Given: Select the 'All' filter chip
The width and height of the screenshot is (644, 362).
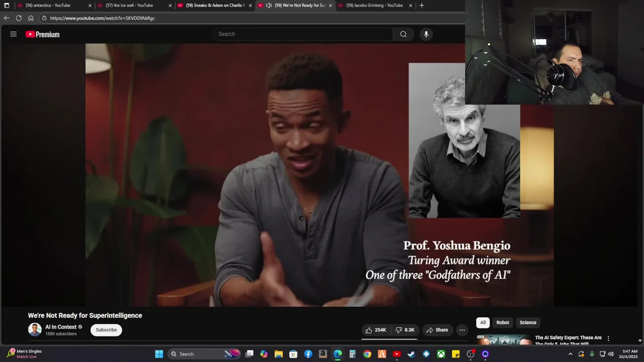Looking at the screenshot, I should tap(483, 323).
